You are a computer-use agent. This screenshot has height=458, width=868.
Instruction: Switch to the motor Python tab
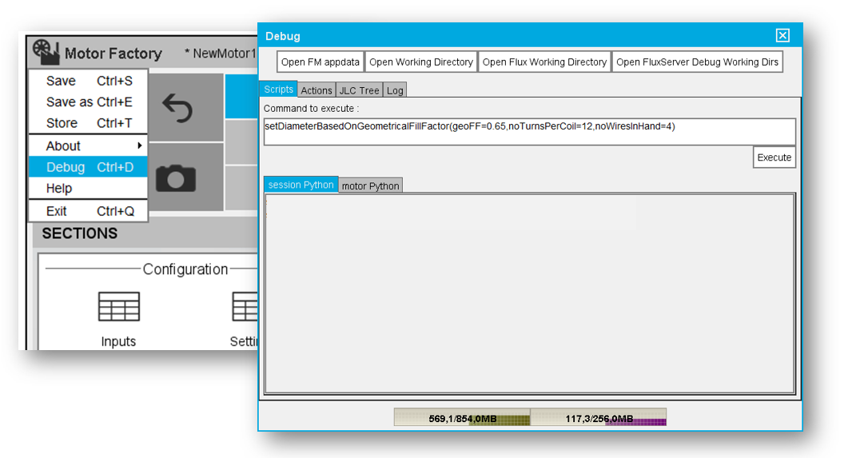point(370,185)
